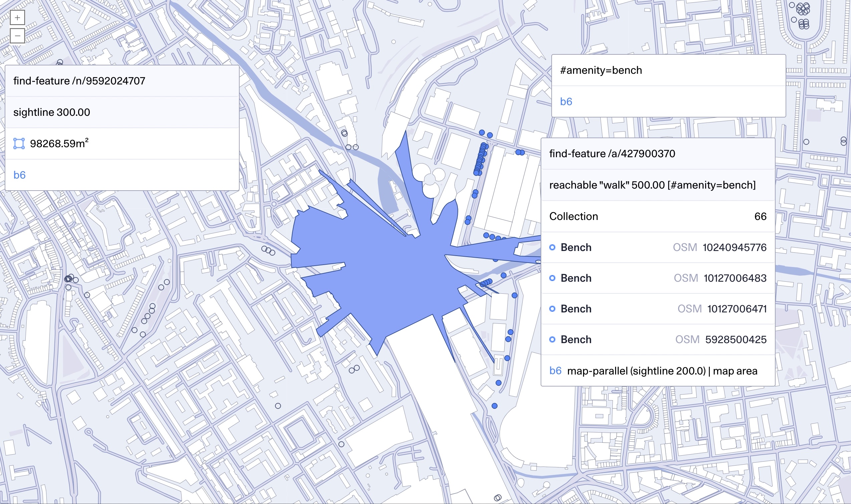Click the b6 prompt under sightline panel
851x504 pixels.
20,175
